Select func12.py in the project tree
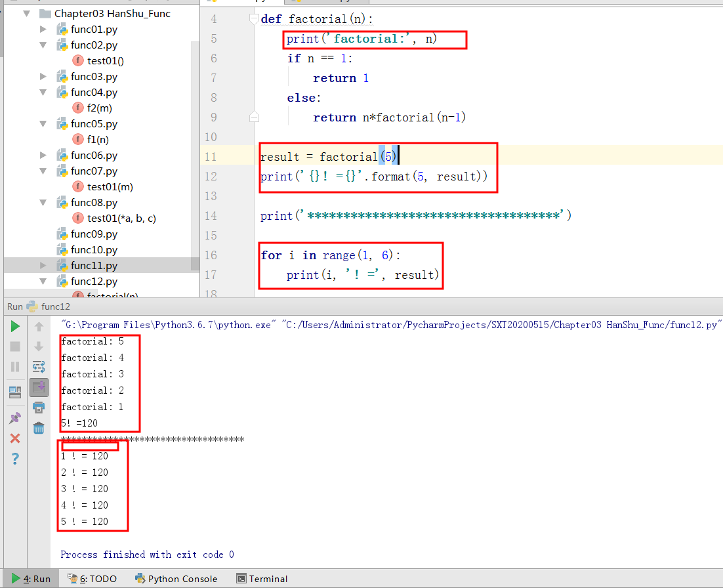723x588 pixels. click(94, 281)
